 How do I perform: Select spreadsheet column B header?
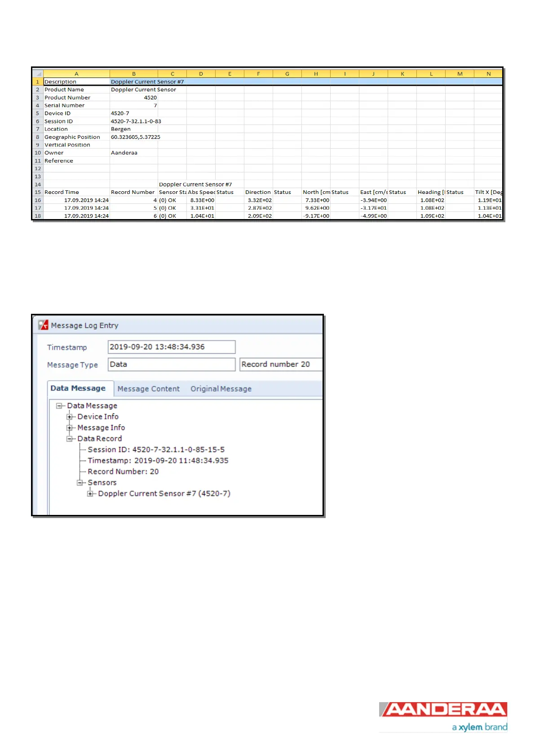[x=134, y=74]
